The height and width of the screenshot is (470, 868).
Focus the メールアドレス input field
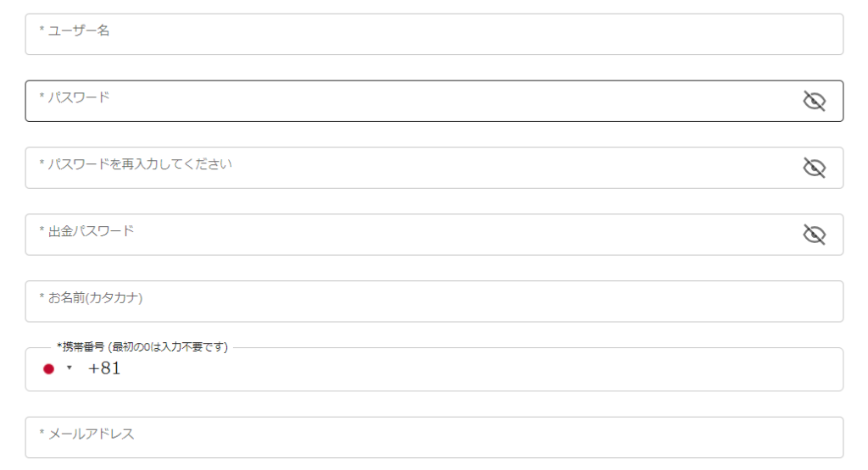coord(434,437)
